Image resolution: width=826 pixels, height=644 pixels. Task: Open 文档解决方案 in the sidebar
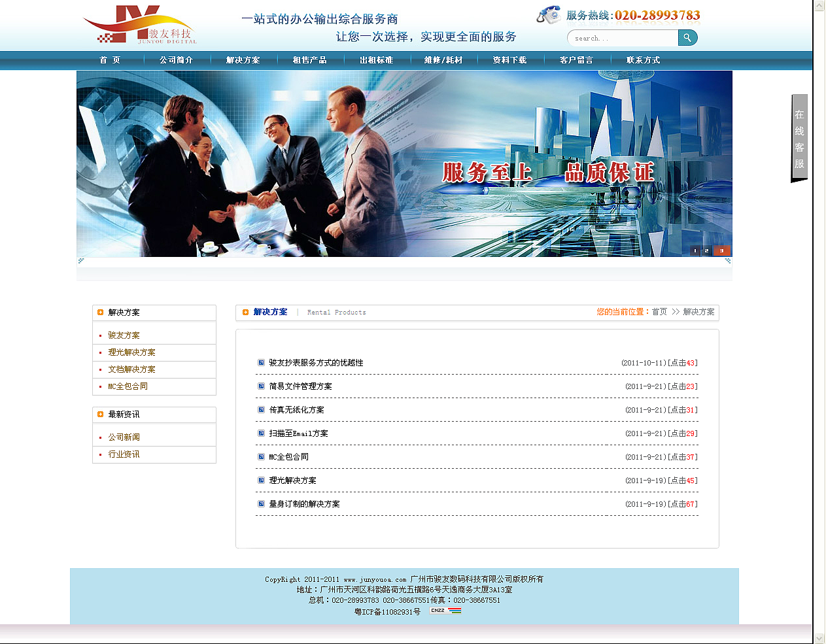point(132,369)
